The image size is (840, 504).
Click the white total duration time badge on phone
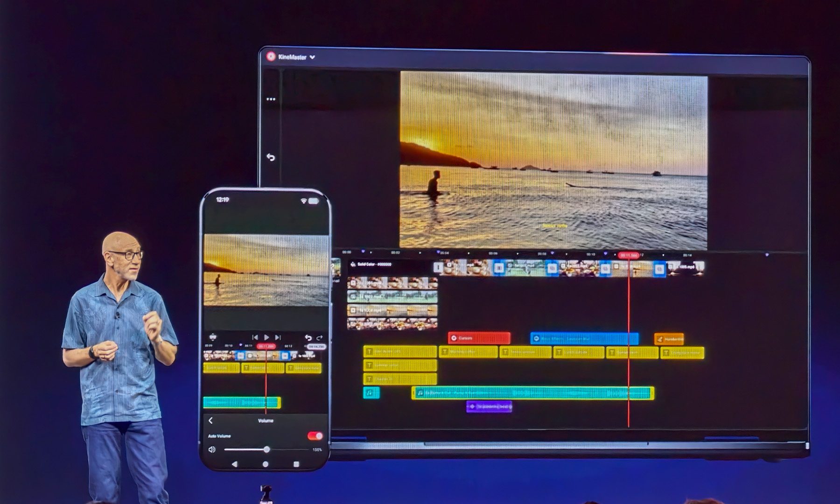coord(316,347)
